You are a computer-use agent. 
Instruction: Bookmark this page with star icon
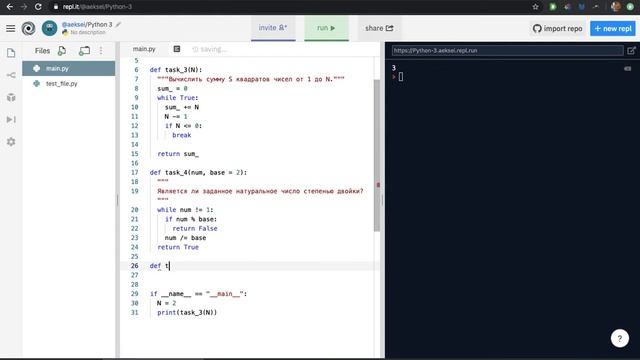click(536, 7)
